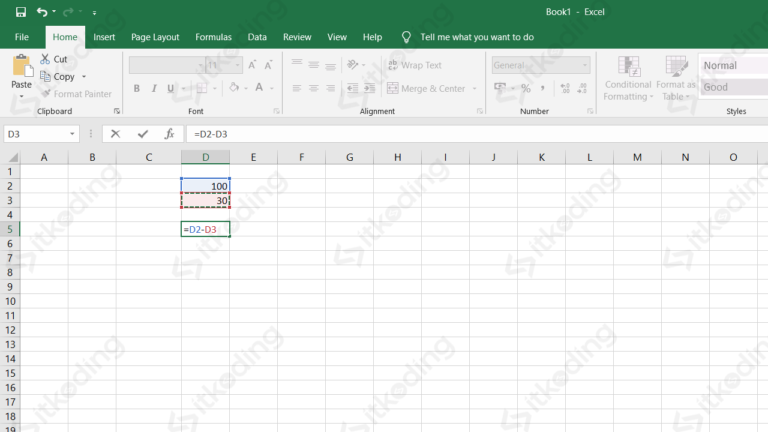Image resolution: width=768 pixels, height=432 pixels.
Task: Click the Cut button
Action: tap(54, 59)
